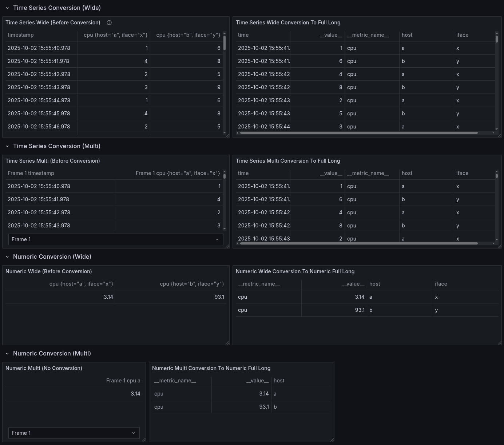504x445 pixels.
Task: Sort by timestamp column in Time Series Wide table
Action: tap(21, 35)
